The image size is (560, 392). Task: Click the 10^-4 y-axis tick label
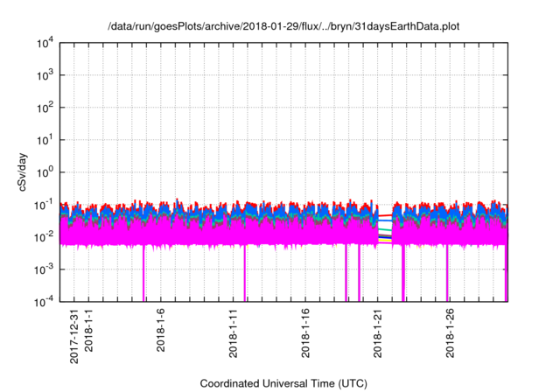45,303
